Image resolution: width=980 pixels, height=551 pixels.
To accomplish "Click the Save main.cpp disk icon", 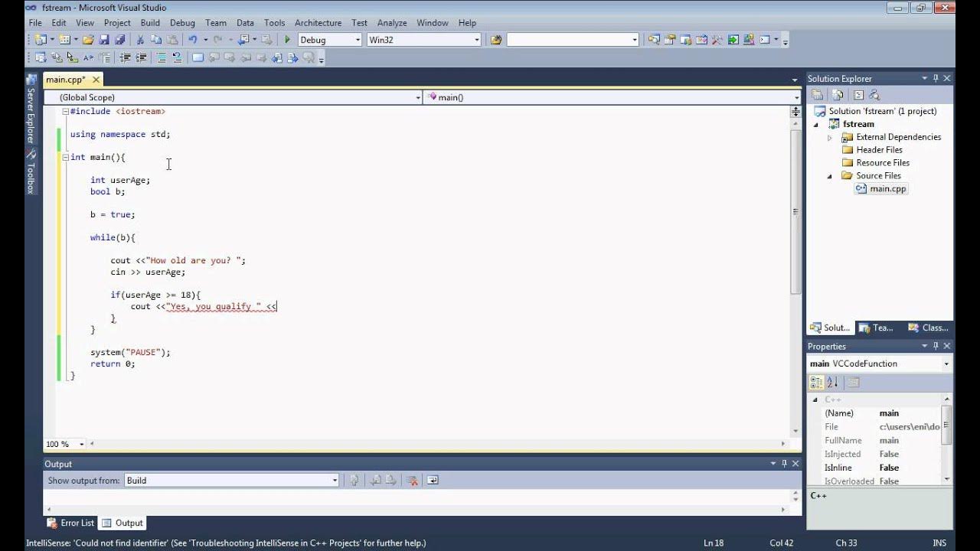I will click(x=104, y=40).
